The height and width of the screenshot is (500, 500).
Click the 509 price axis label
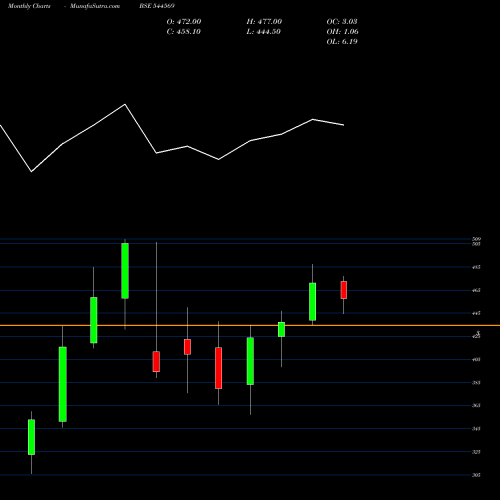tap(476, 239)
